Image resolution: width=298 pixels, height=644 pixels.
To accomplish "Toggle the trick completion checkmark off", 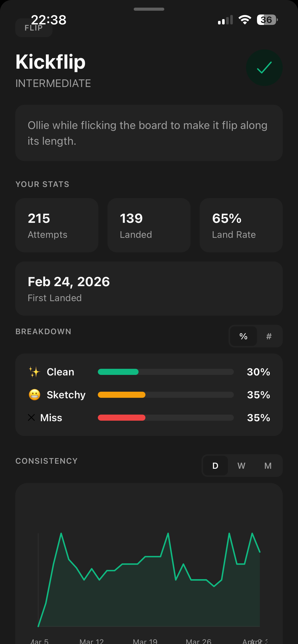I will coord(264,68).
